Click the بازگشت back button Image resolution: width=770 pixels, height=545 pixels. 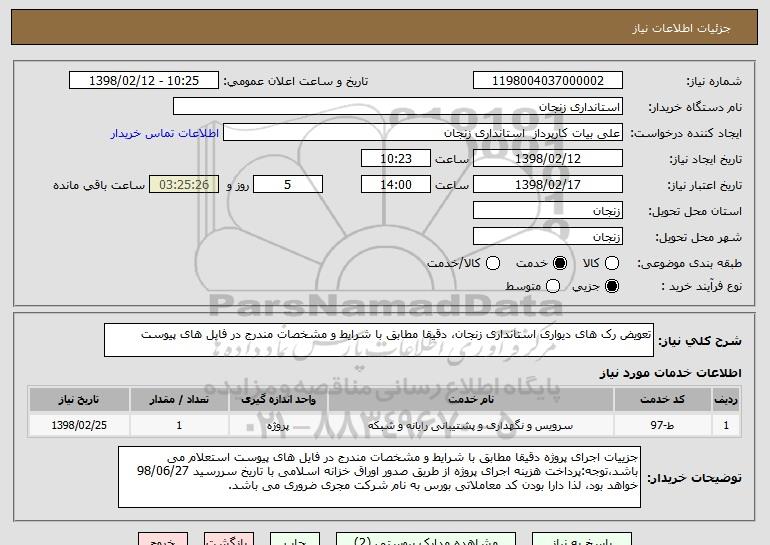coord(229,539)
